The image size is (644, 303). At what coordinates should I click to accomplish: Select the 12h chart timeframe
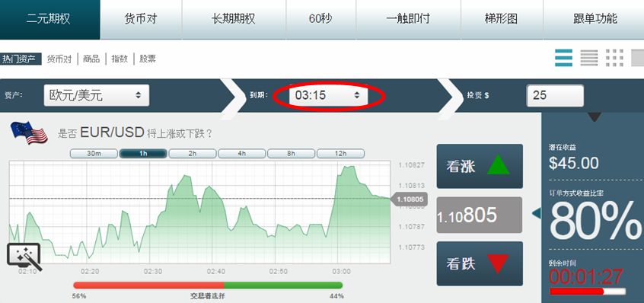pos(340,154)
